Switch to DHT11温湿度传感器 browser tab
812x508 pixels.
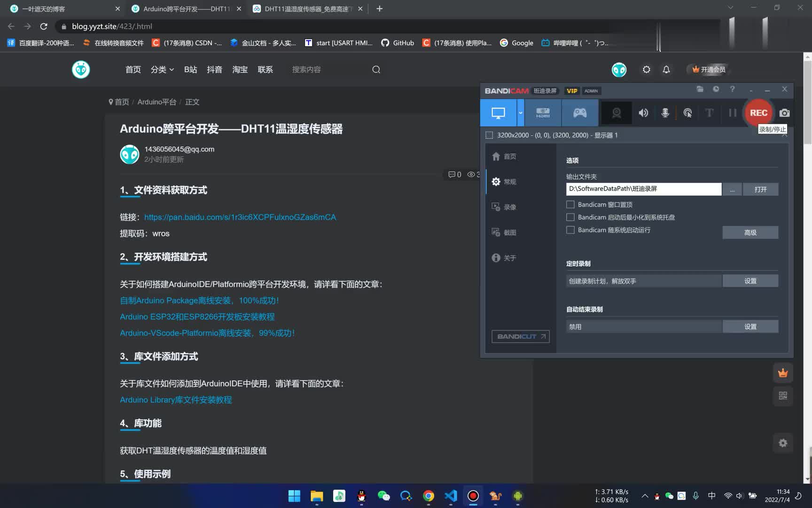pos(308,9)
